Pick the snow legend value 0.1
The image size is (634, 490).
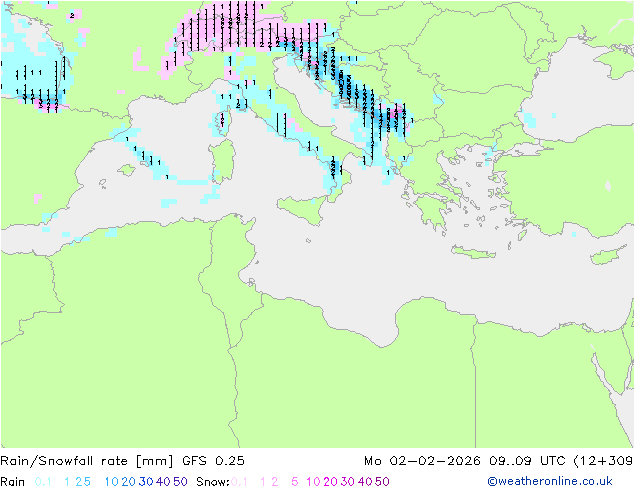239,482
